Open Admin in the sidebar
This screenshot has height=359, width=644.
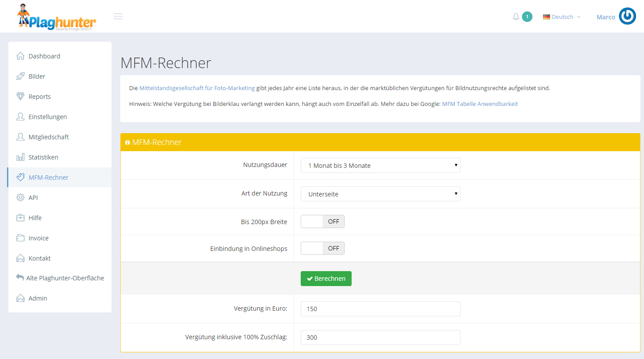[60, 298]
